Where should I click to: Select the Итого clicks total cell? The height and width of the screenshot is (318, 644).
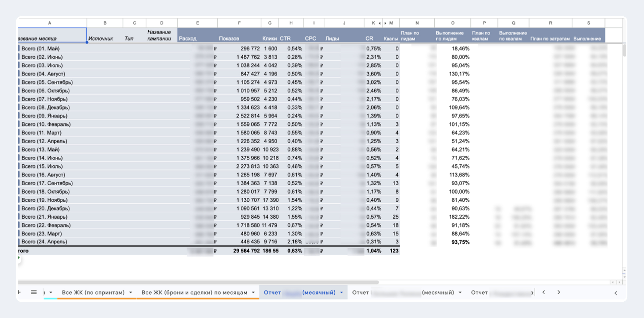coord(270,251)
